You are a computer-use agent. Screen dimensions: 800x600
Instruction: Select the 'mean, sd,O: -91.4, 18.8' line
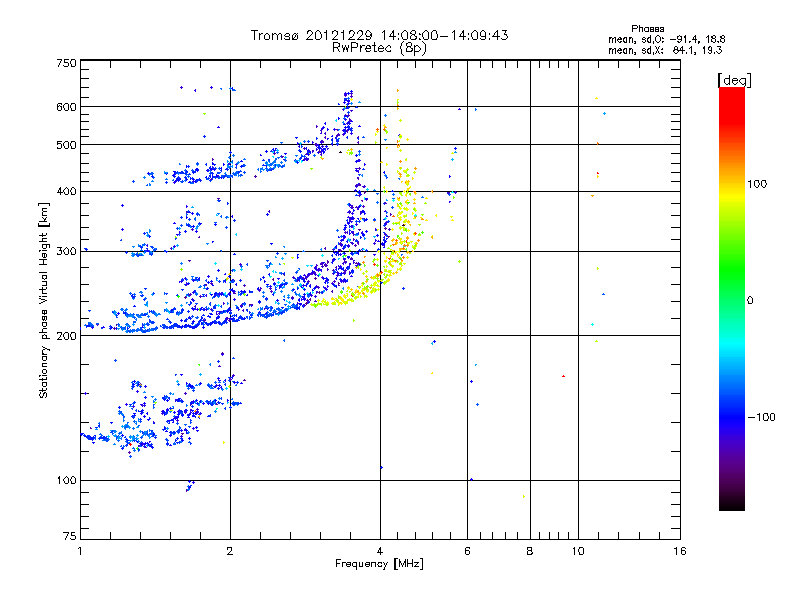tap(666, 39)
